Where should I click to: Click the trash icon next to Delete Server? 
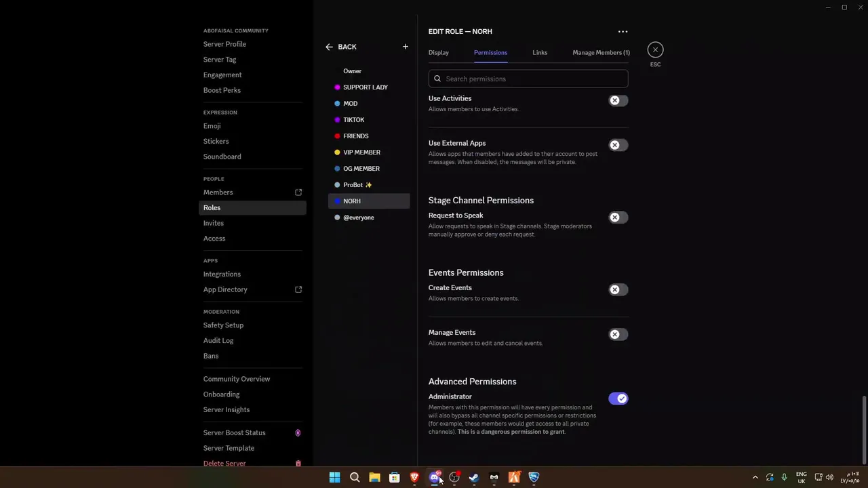pyautogui.click(x=298, y=464)
